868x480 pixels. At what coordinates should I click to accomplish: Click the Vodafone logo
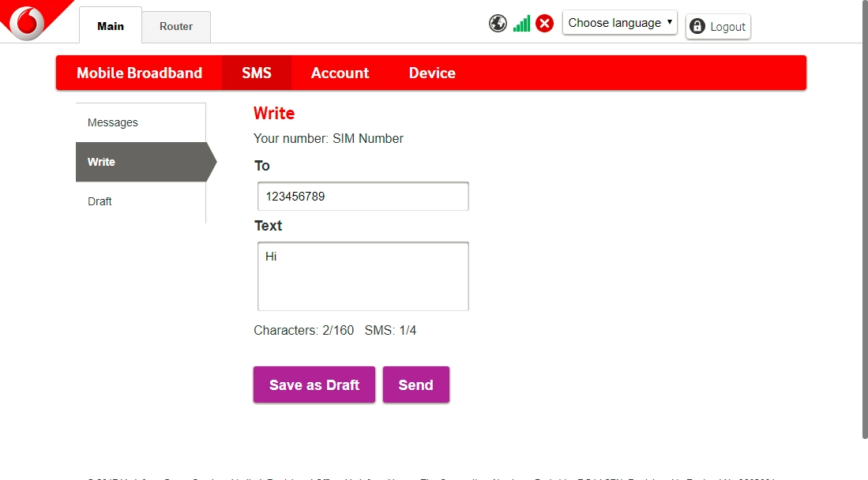(26, 21)
